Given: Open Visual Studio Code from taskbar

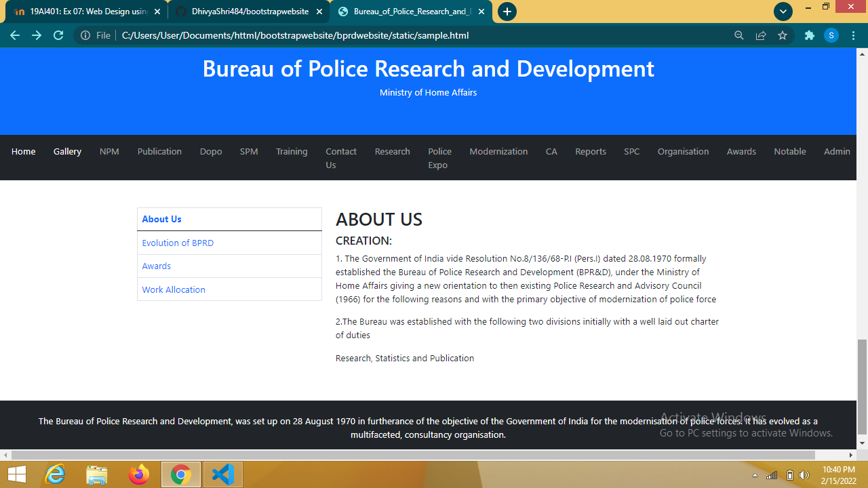Looking at the screenshot, I should point(222,474).
